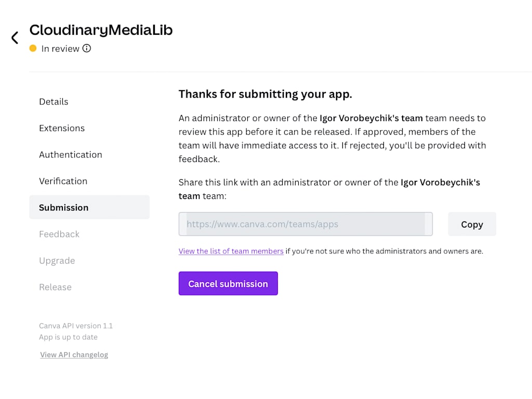The width and height of the screenshot is (532, 399).
Task: Click the canva.com/teams/apps link field
Action: click(305, 224)
